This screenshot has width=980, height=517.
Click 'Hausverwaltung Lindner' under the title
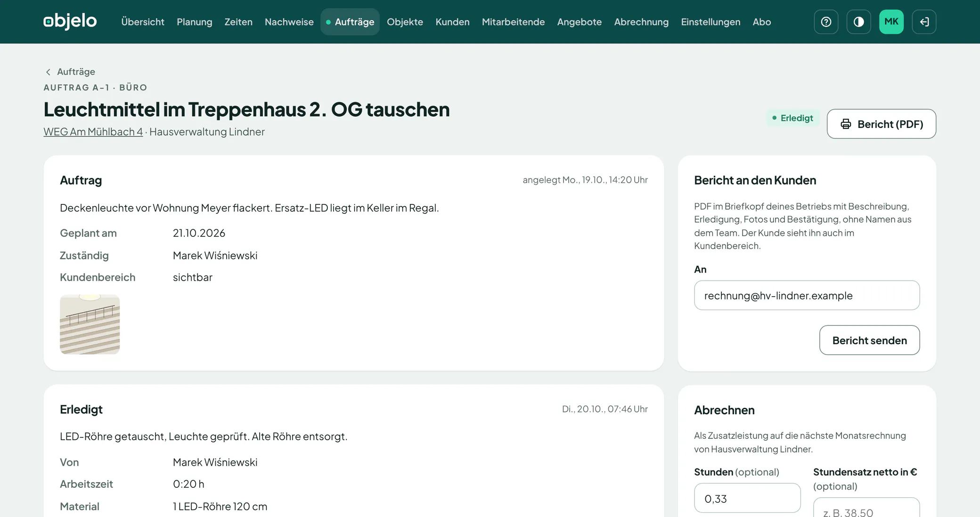pyautogui.click(x=207, y=132)
